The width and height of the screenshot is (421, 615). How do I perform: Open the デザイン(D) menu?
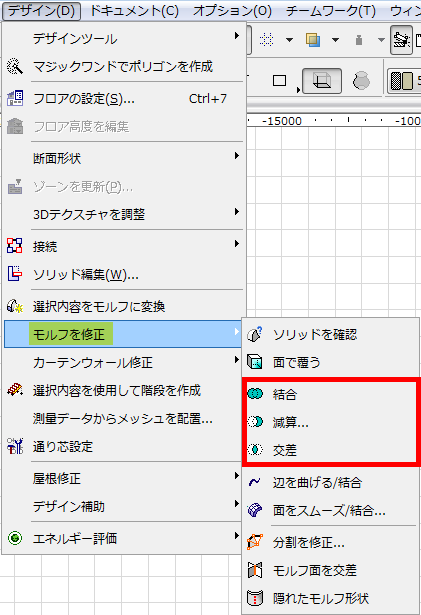click(x=41, y=11)
